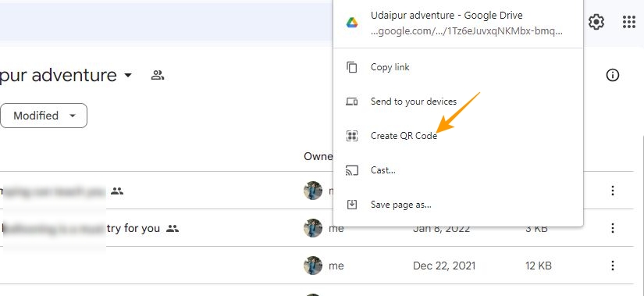The image size is (644, 296).
Task: Click the Copy link icon
Action: (352, 67)
